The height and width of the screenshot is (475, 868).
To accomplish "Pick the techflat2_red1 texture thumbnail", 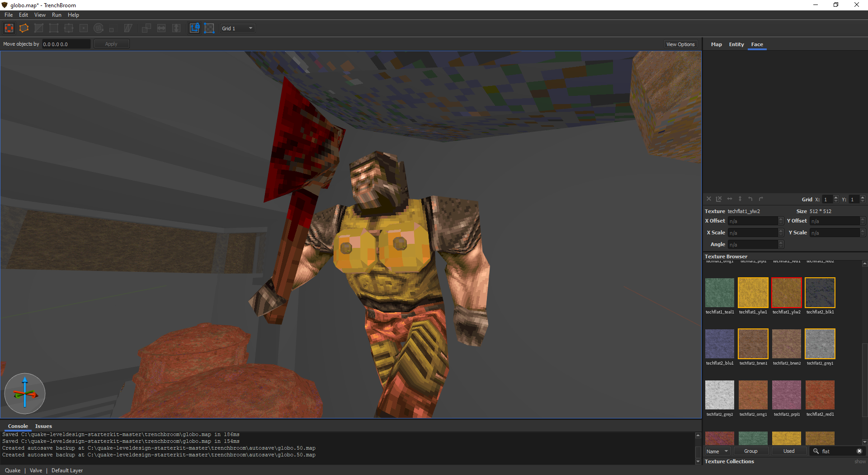I will point(820,395).
